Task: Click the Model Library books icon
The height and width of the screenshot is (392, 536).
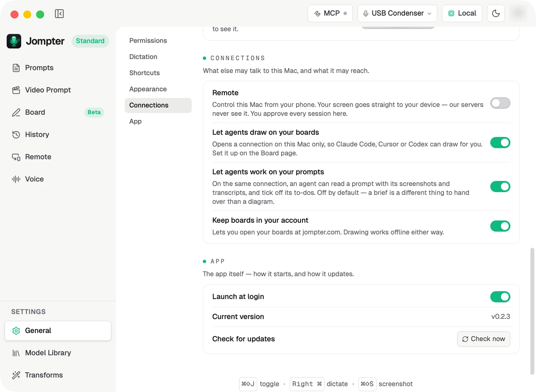Action: coord(16,353)
